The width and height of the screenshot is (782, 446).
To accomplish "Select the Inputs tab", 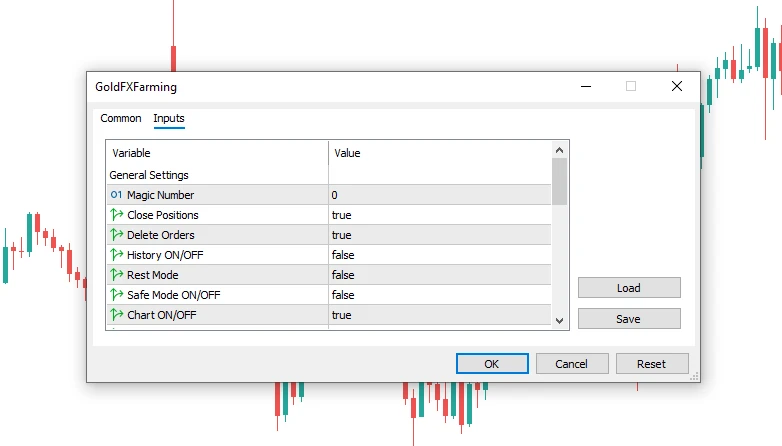I will click(x=169, y=119).
